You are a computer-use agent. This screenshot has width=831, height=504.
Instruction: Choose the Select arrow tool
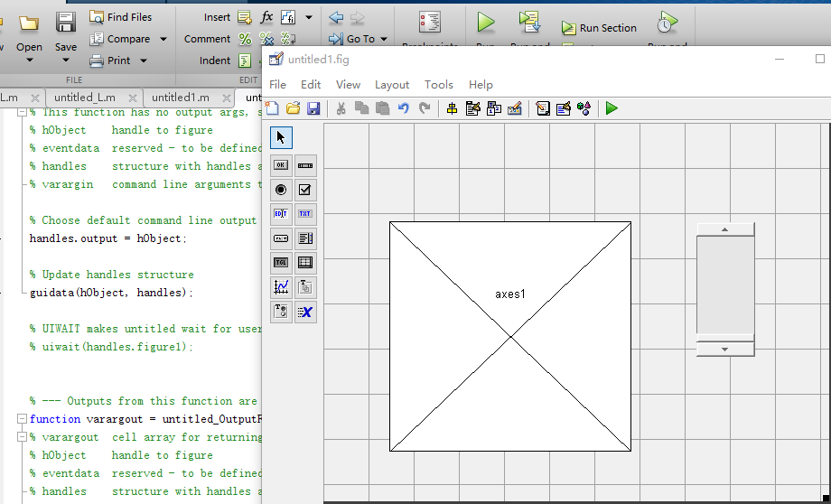click(281, 138)
